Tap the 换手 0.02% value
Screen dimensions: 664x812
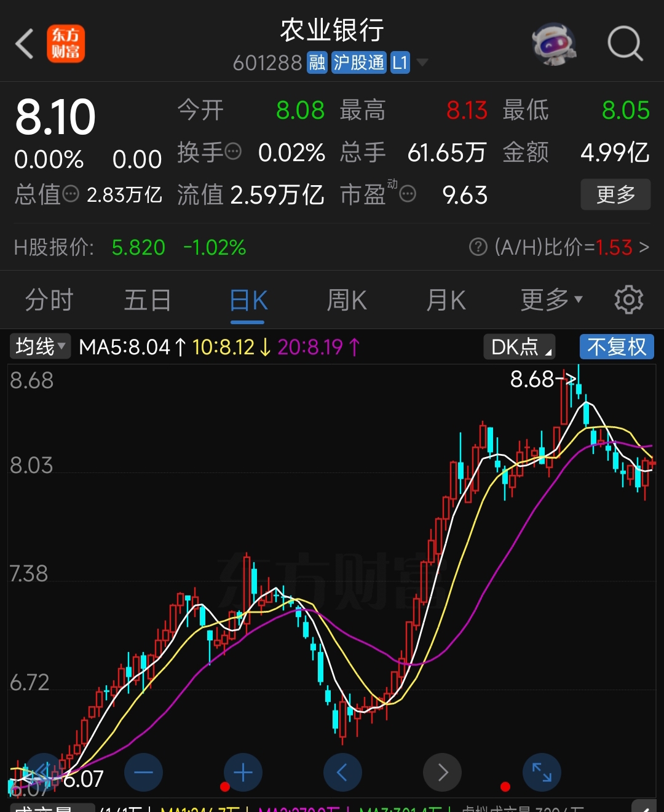pos(291,152)
